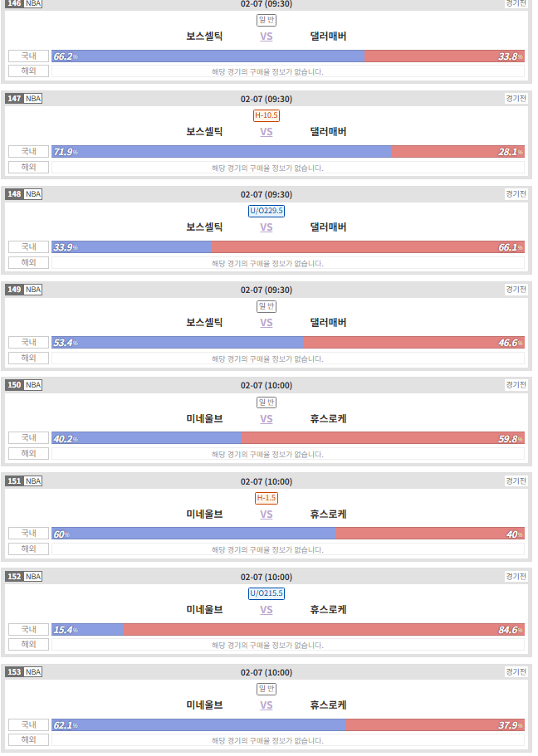
Task: Click the 일반 badge in match 150
Action: 267,402
